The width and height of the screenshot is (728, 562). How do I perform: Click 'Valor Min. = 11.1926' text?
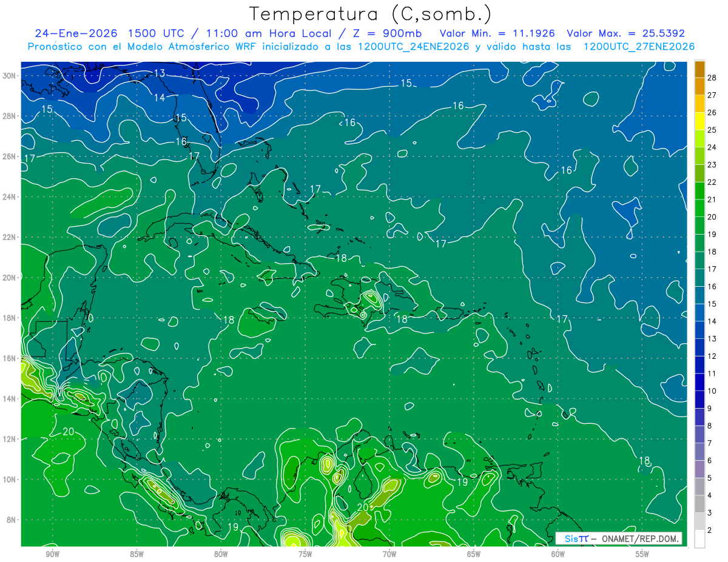[497, 33]
